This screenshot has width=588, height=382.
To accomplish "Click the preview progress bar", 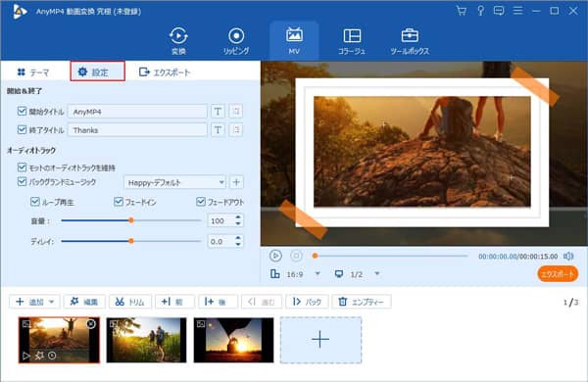I will pos(391,256).
